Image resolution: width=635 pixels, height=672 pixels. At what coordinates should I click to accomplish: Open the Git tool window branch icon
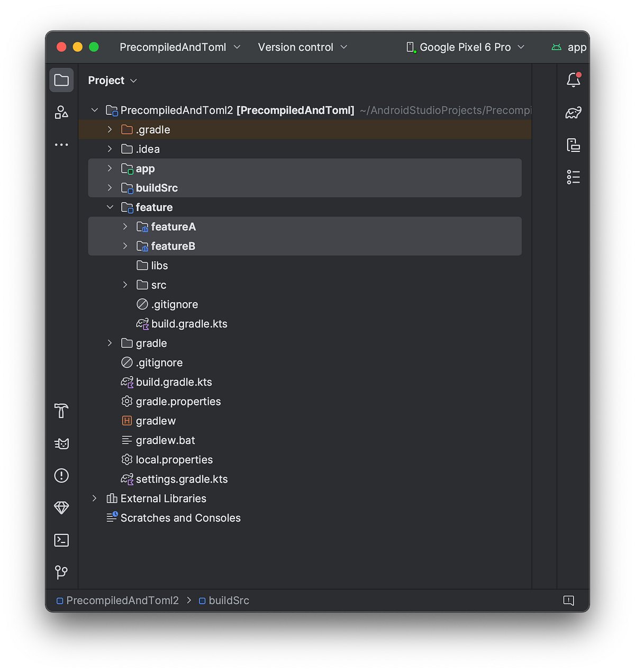[61, 572]
